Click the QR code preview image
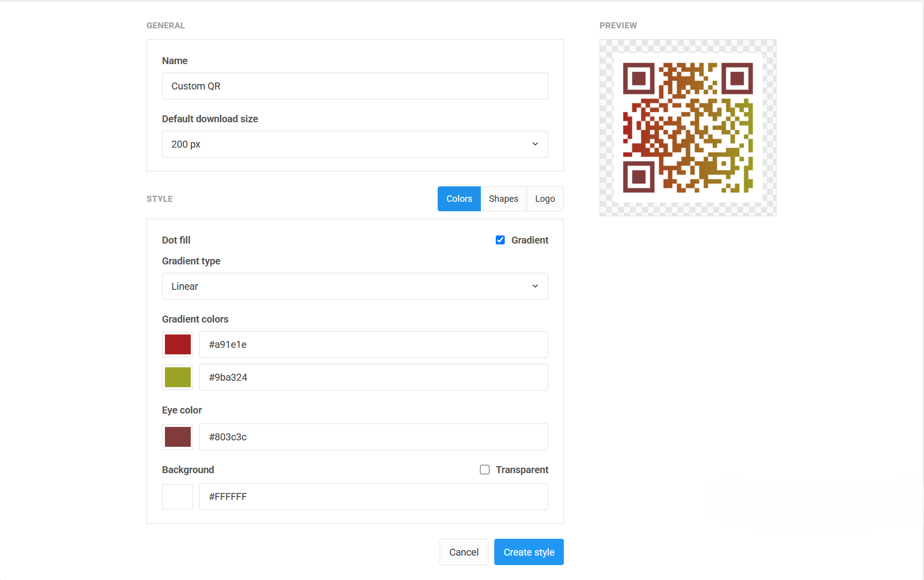 tap(688, 128)
